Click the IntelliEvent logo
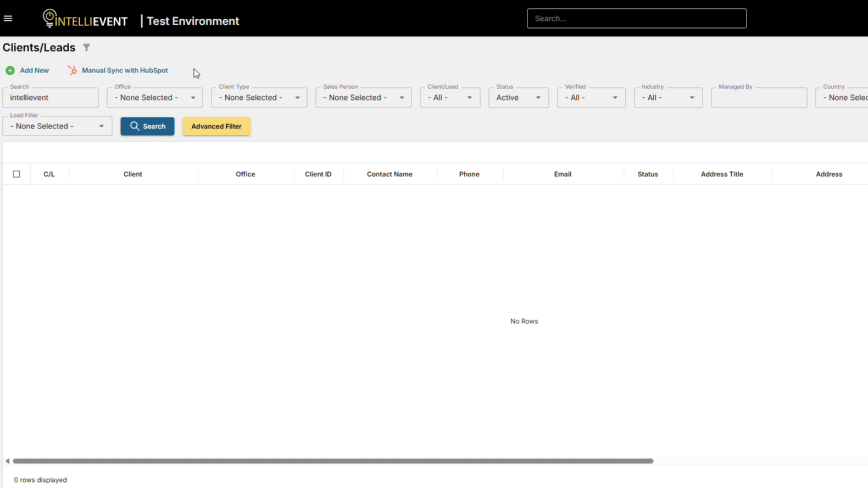This screenshot has height=488, width=868. [85, 20]
